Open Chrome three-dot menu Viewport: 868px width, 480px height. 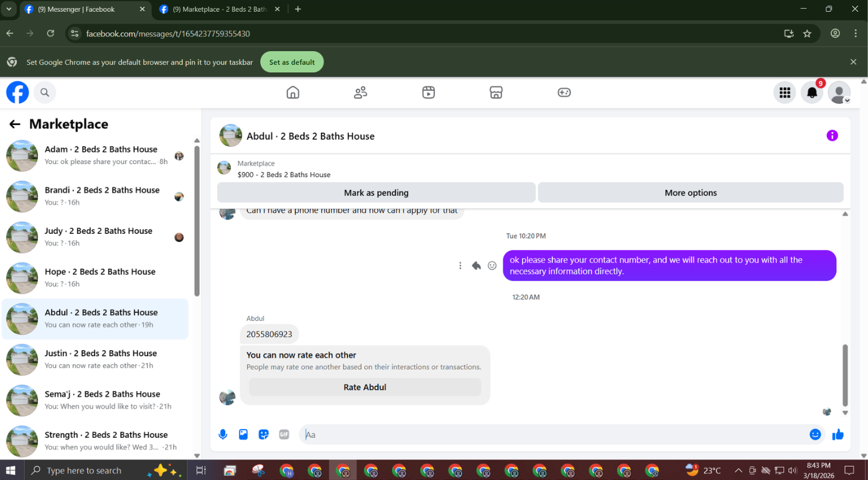tap(856, 34)
